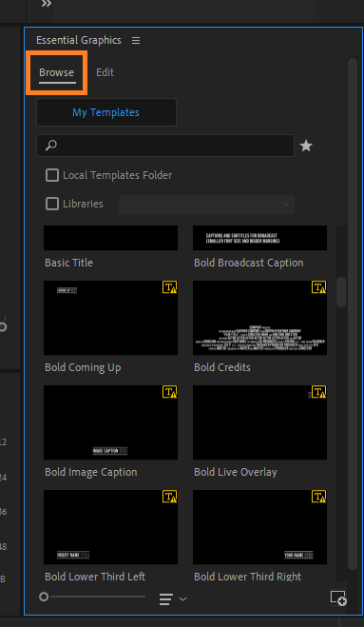Viewport: 364px width, 627px height.
Task: Expand the sort options chevron
Action: pyautogui.click(x=183, y=598)
